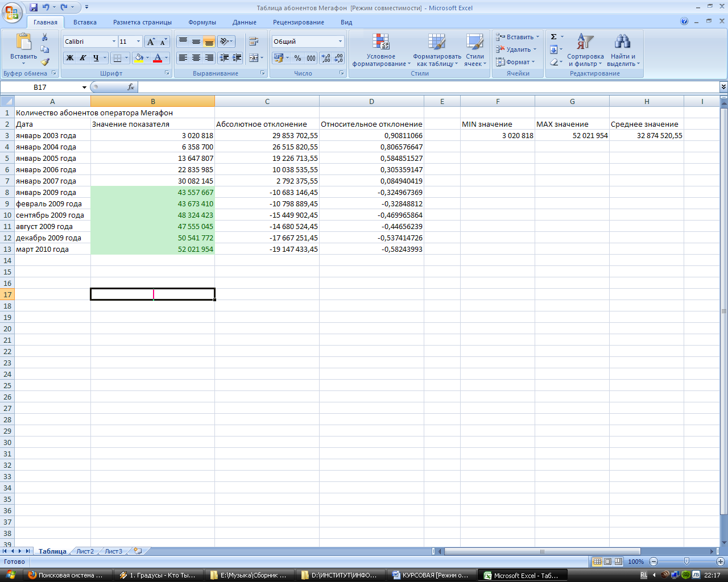Open the font size dropdown
This screenshot has height=582, width=728.
pos(138,41)
